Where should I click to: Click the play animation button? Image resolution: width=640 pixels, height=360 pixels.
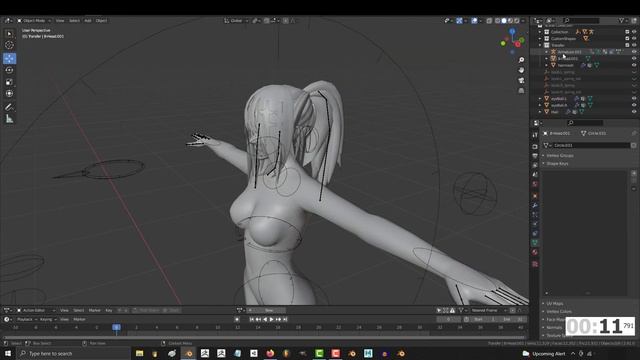(x=271, y=319)
